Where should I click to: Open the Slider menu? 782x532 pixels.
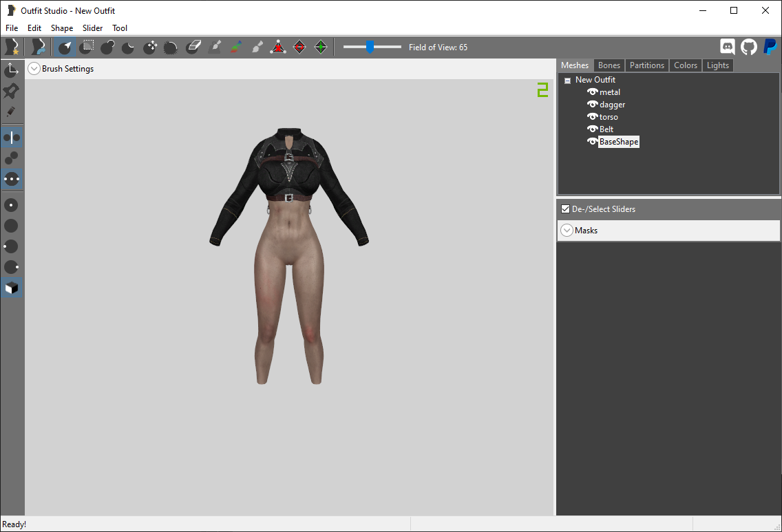pyautogui.click(x=93, y=28)
